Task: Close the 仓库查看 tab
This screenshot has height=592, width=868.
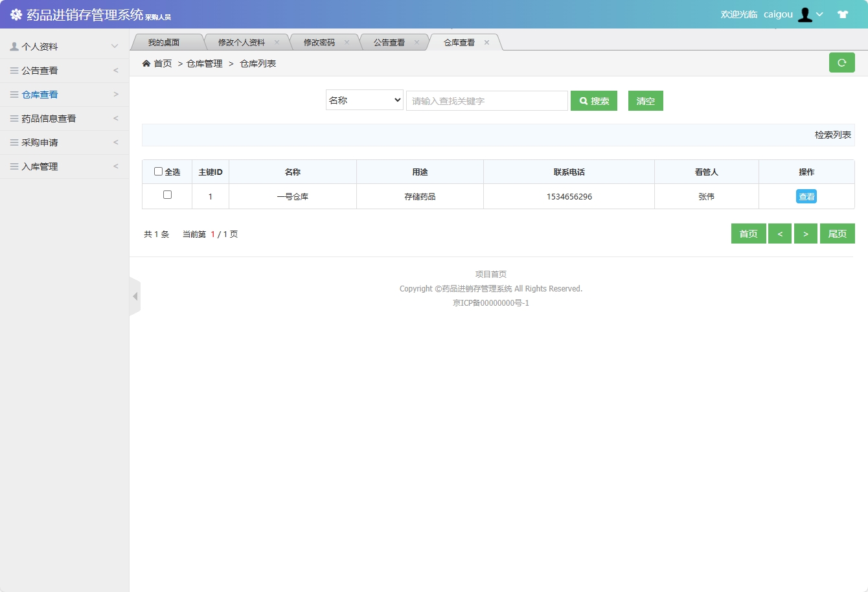Action: click(486, 41)
